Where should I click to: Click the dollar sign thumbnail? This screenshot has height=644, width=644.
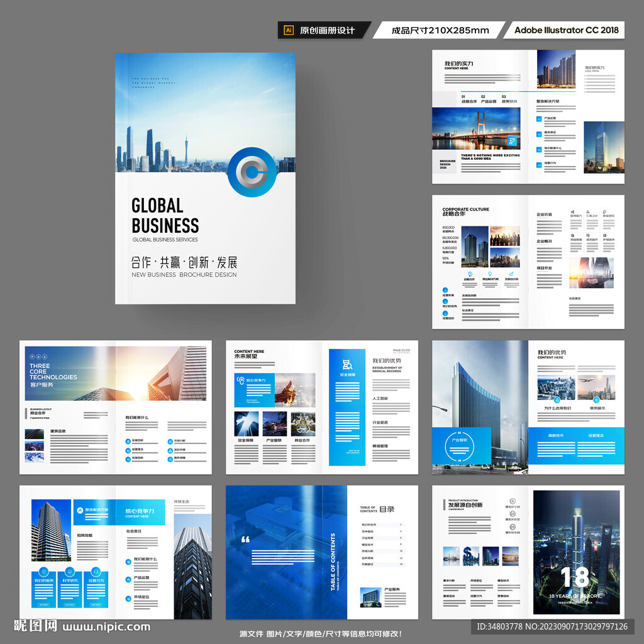coord(470,556)
